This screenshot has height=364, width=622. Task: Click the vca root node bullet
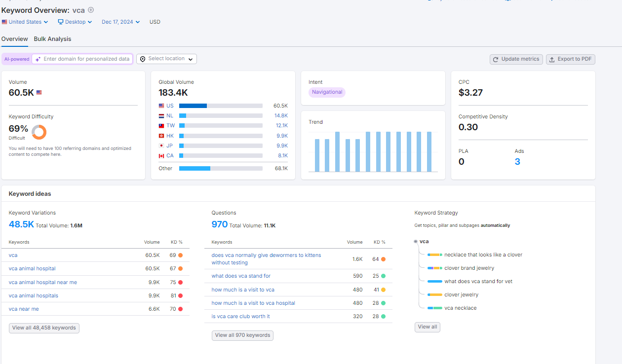pyautogui.click(x=416, y=242)
